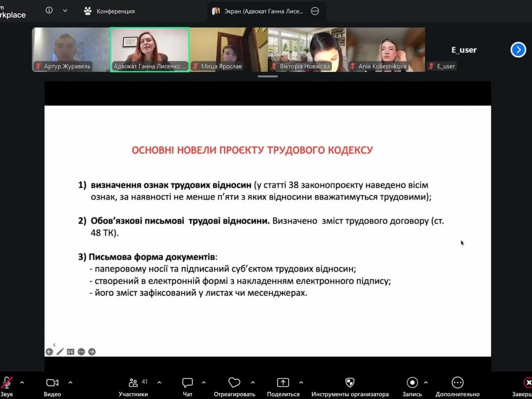This screenshot has height=399, width=532.
Task: Select Вікторія Новікова video thumbnail
Action: [307, 49]
